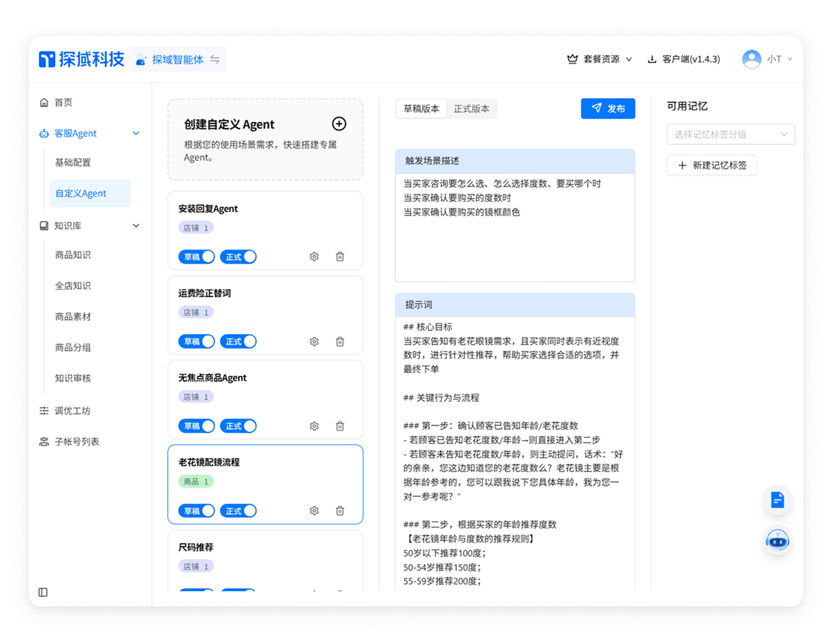Click the floating blue document icon
Viewport: 832px width, 644px height.
coord(777,500)
